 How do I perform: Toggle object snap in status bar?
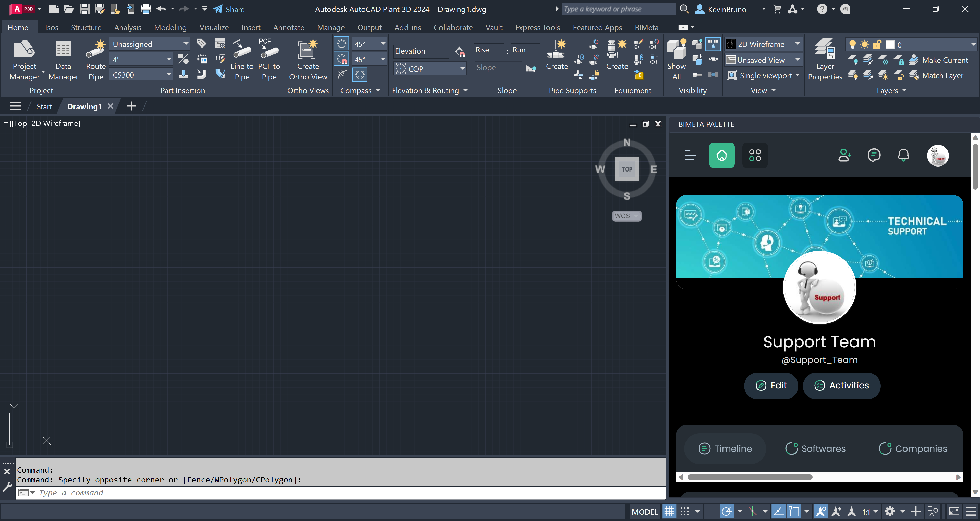pos(794,512)
